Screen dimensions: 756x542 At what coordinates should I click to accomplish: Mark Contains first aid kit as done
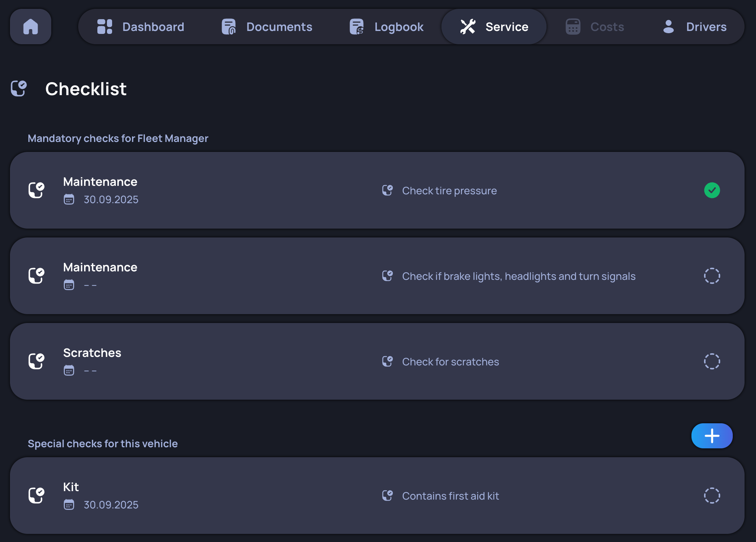point(712,496)
